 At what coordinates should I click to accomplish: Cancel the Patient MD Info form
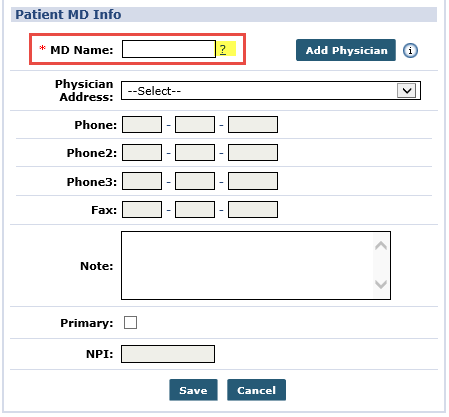pos(256,390)
